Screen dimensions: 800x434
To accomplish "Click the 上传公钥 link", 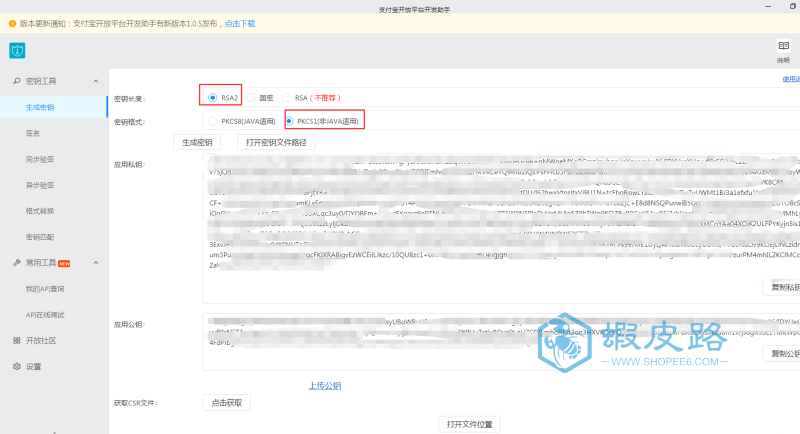I will 325,386.
